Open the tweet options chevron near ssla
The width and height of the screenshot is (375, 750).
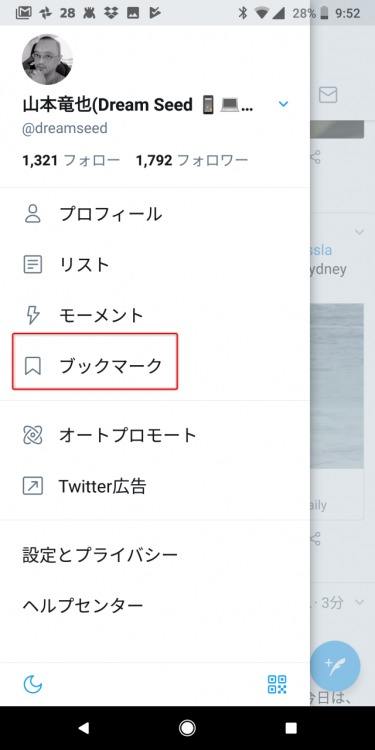point(359,232)
